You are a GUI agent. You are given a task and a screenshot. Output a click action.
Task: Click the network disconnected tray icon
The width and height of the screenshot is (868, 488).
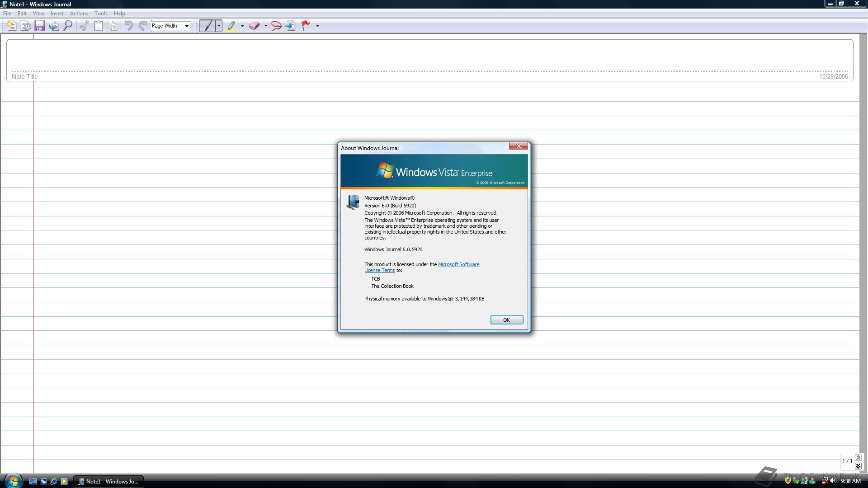[825, 480]
